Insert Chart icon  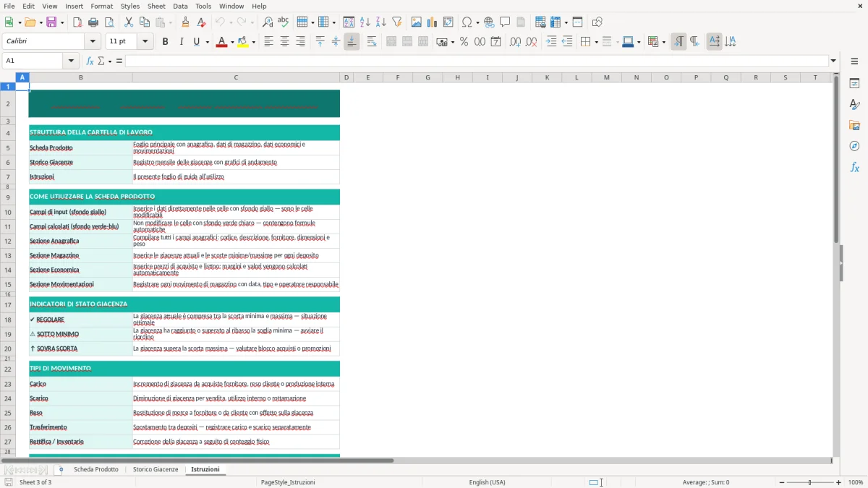point(433,22)
